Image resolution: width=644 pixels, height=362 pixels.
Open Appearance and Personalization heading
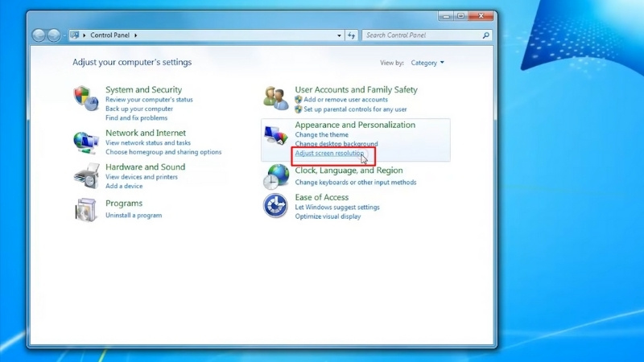click(355, 125)
